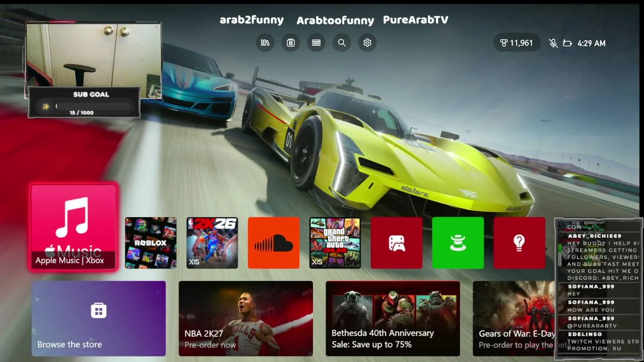Launch the Roblox game tile
This screenshot has width=644, height=362.
(x=151, y=243)
